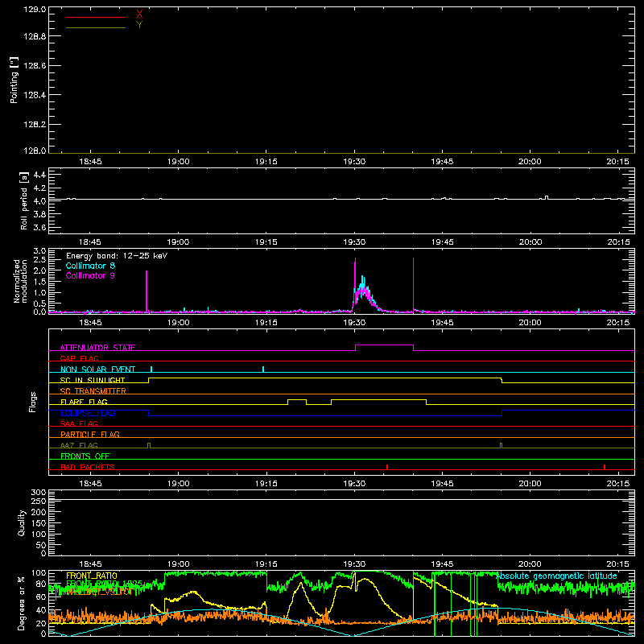Click the 128.6 tick on Pointing axis
Image resolution: width=644 pixels, height=644 pixels.
(35, 66)
